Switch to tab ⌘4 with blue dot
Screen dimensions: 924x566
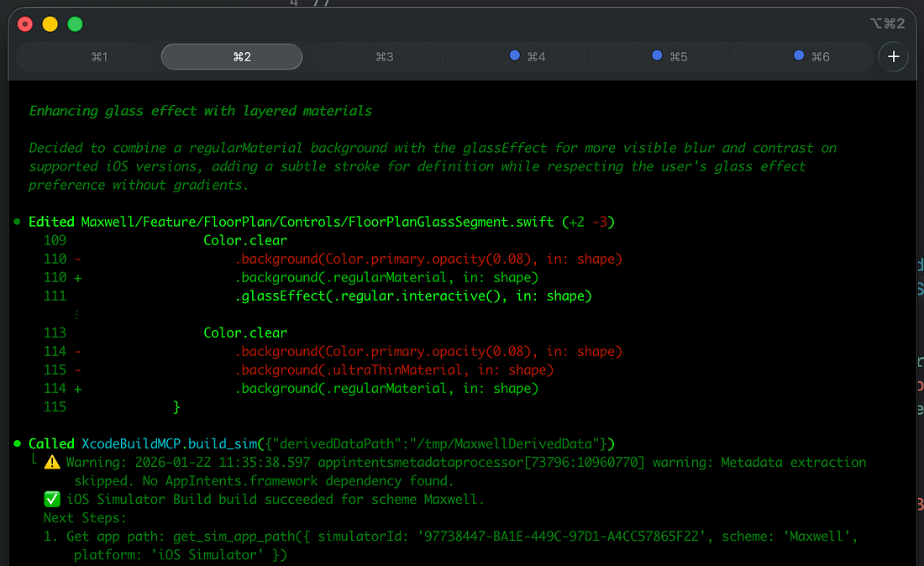point(528,56)
